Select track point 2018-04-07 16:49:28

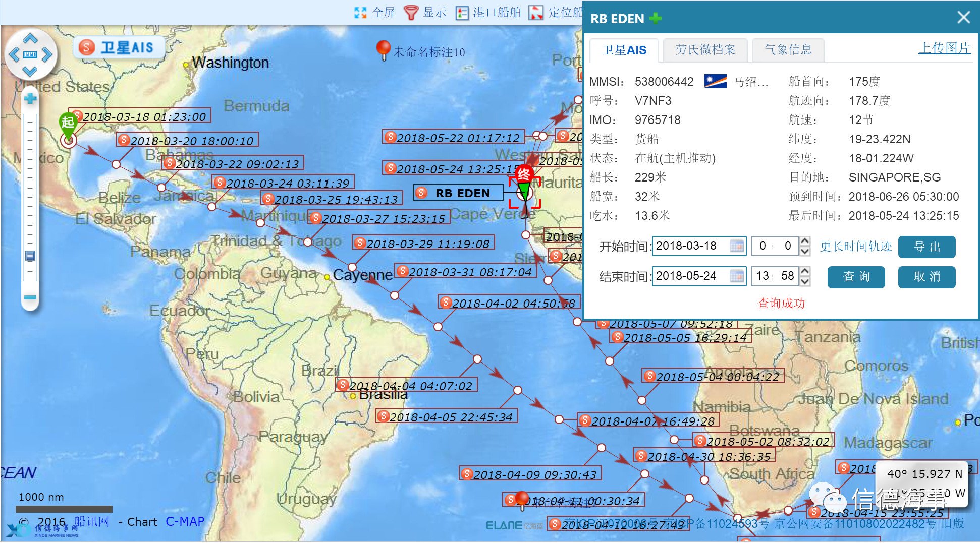coord(648,420)
